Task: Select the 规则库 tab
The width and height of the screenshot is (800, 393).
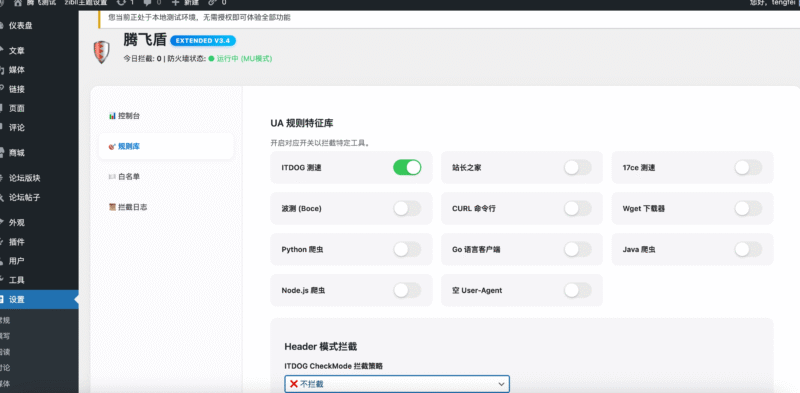Action: 166,146
